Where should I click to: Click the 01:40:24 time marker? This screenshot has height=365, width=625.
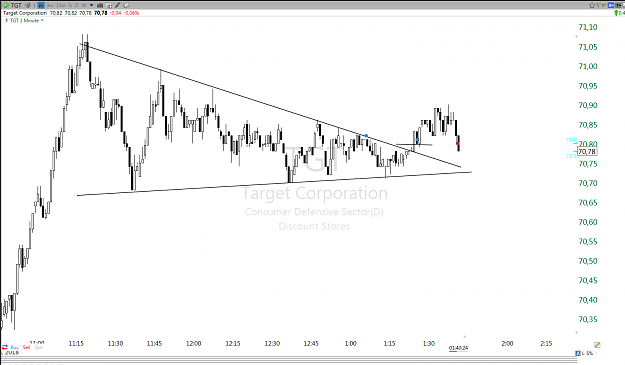point(458,348)
